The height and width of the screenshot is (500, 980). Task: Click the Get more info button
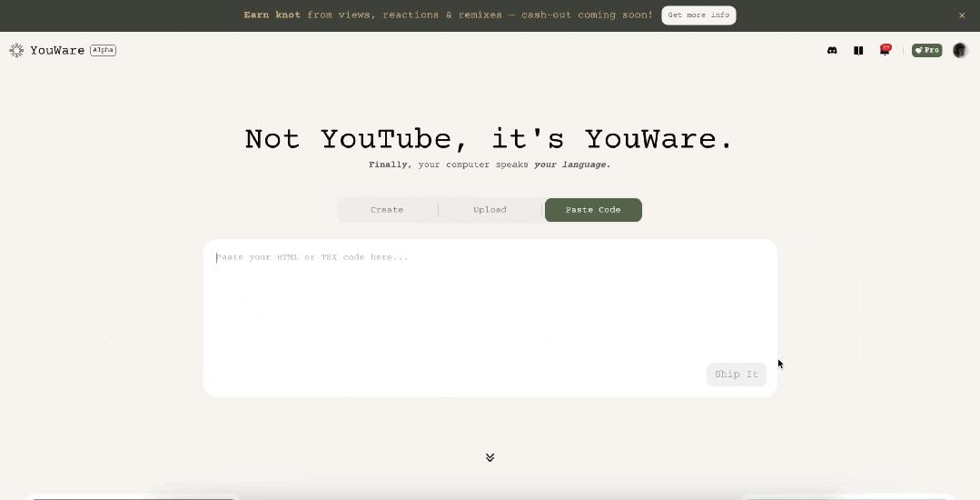click(698, 15)
